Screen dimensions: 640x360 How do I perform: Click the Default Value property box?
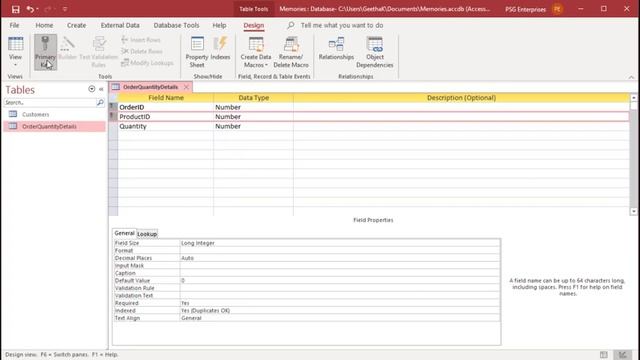point(340,280)
